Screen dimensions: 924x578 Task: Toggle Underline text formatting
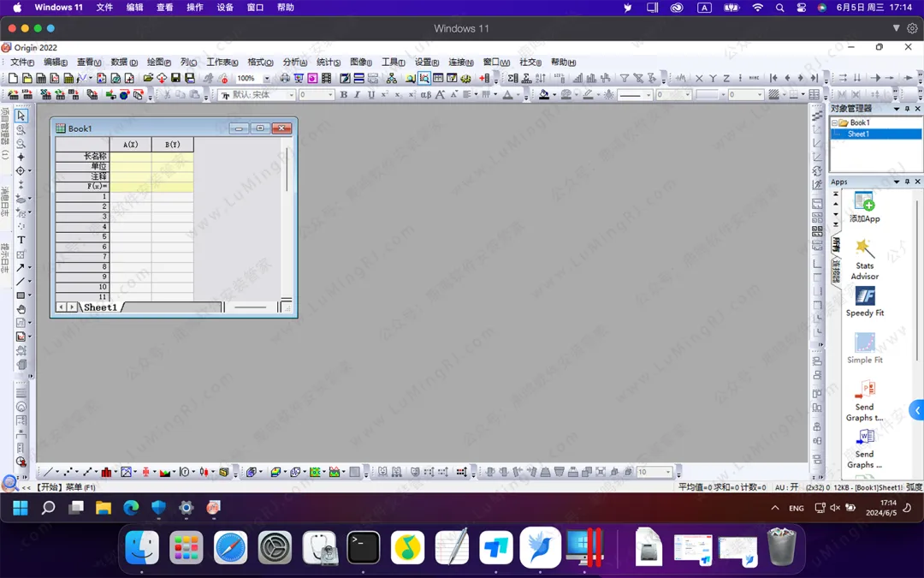[x=371, y=95]
